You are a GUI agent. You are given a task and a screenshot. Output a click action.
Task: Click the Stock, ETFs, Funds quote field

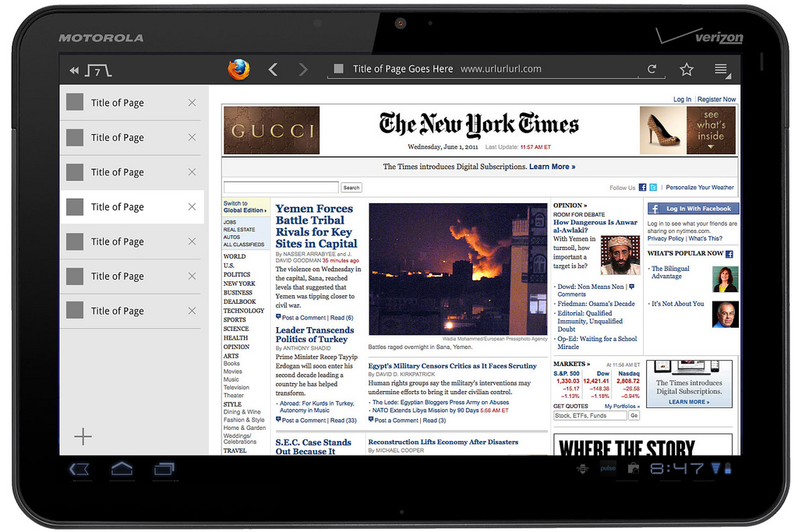coord(590,415)
